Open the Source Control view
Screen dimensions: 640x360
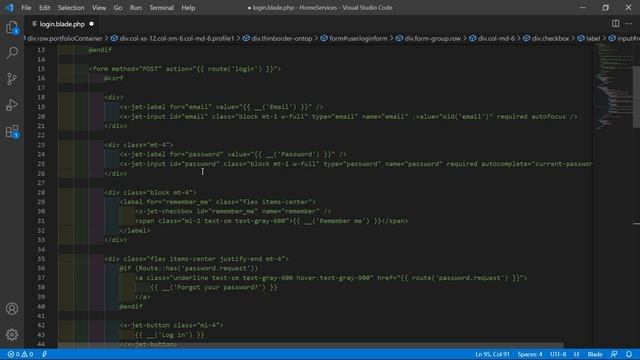12,79
